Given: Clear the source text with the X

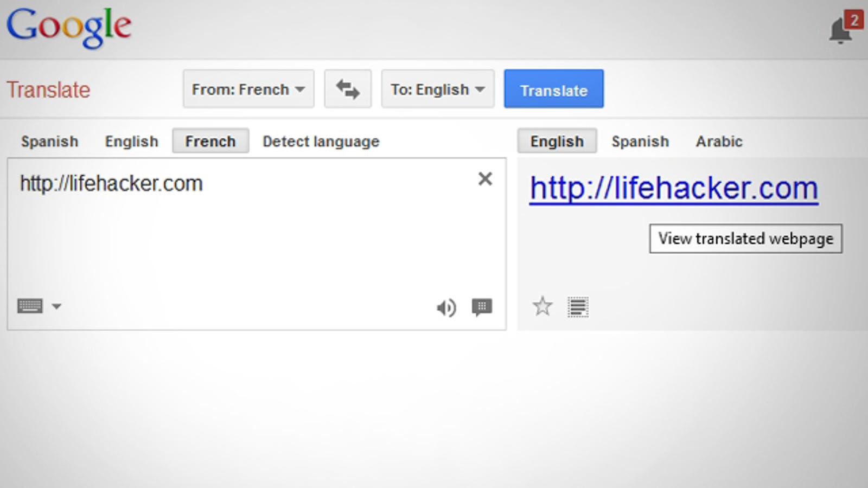Looking at the screenshot, I should (x=485, y=179).
